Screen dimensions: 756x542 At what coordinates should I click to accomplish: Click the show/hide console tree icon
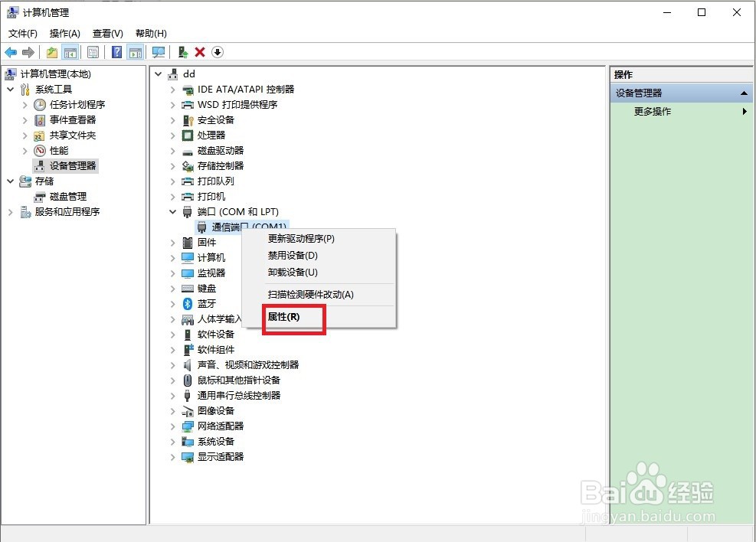coord(70,52)
